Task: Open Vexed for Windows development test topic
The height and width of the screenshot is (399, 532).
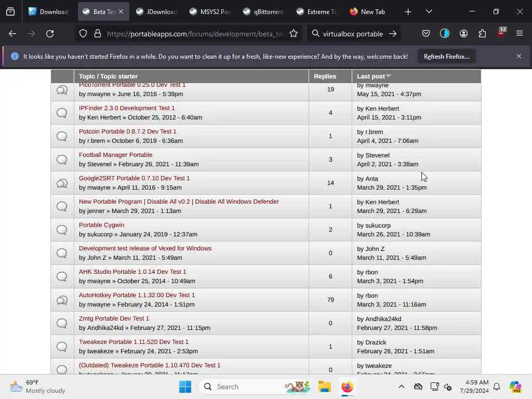Action: click(x=145, y=248)
